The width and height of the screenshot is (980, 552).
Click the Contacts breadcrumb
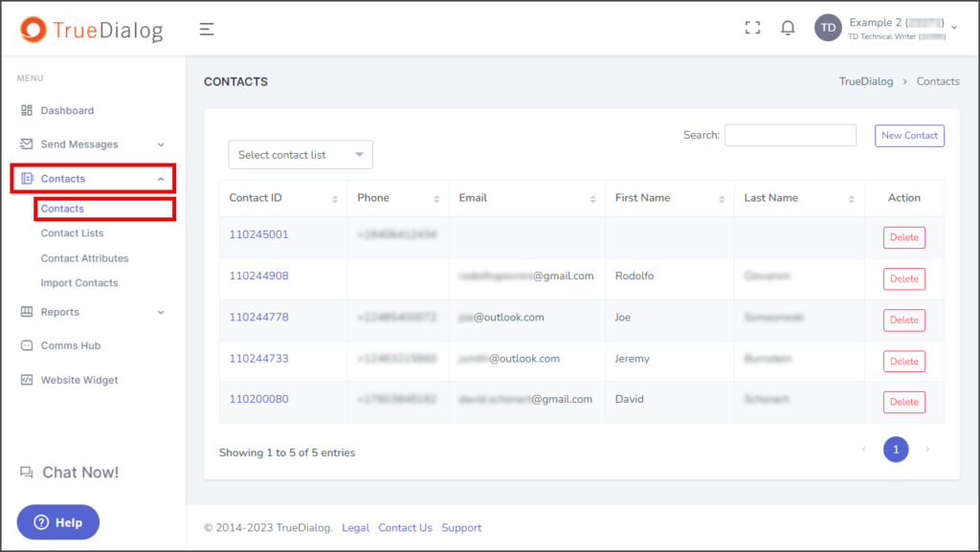(x=938, y=81)
